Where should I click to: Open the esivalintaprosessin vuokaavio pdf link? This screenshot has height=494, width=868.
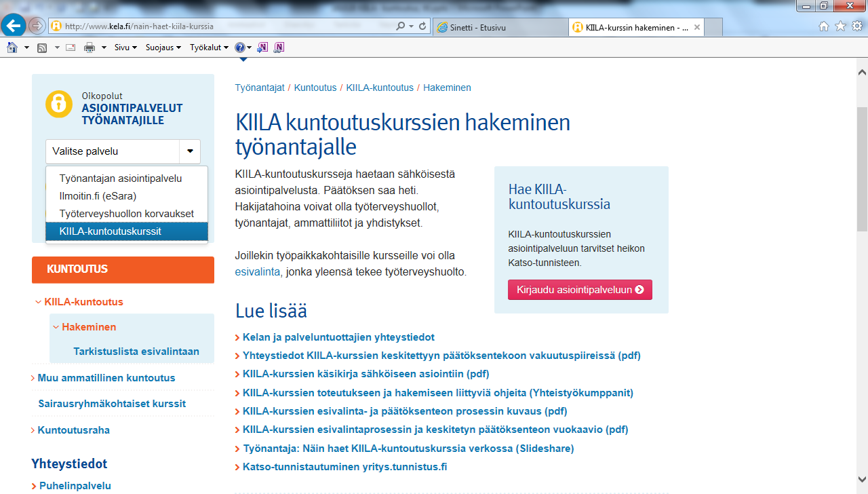coord(435,430)
